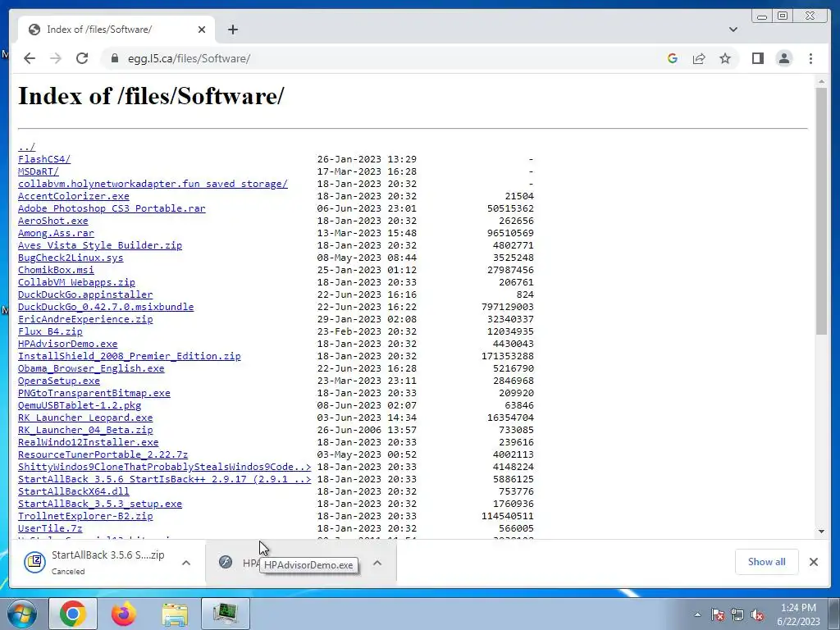Image resolution: width=840 pixels, height=630 pixels.
Task: Download AeroShot.exe
Action: pyautogui.click(x=53, y=221)
